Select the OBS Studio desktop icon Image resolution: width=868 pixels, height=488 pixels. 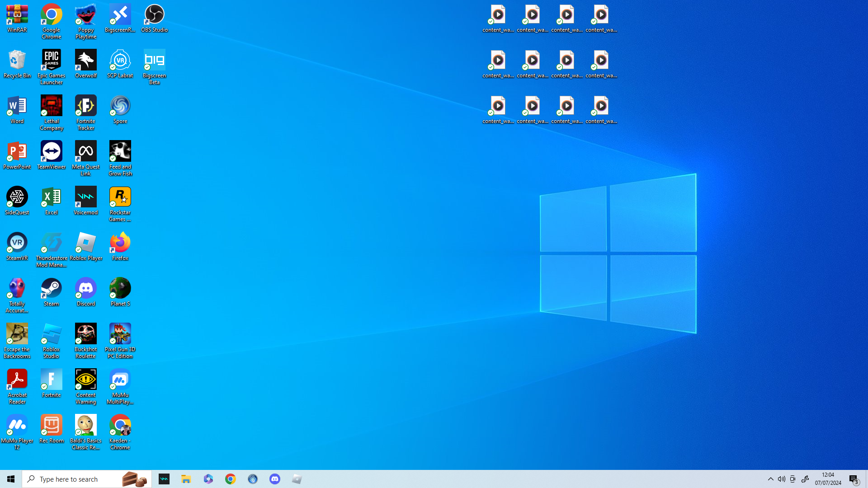[154, 18]
